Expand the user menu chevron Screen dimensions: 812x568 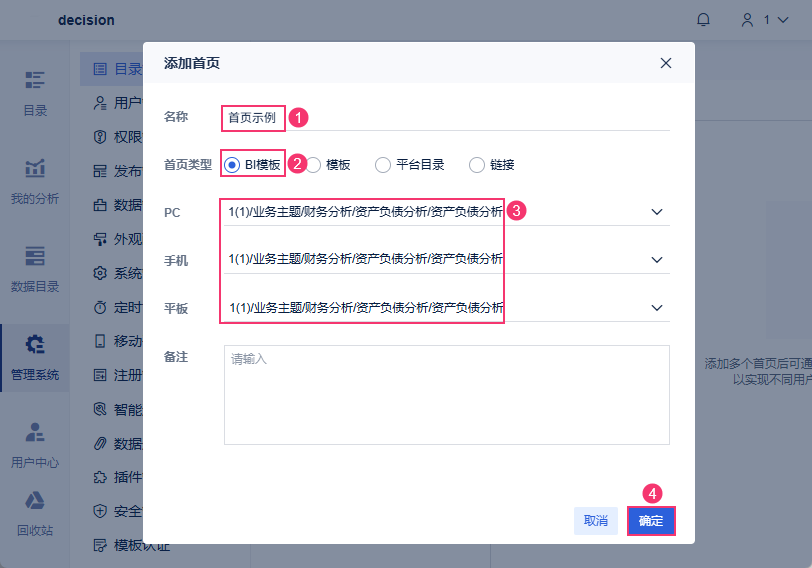click(783, 20)
